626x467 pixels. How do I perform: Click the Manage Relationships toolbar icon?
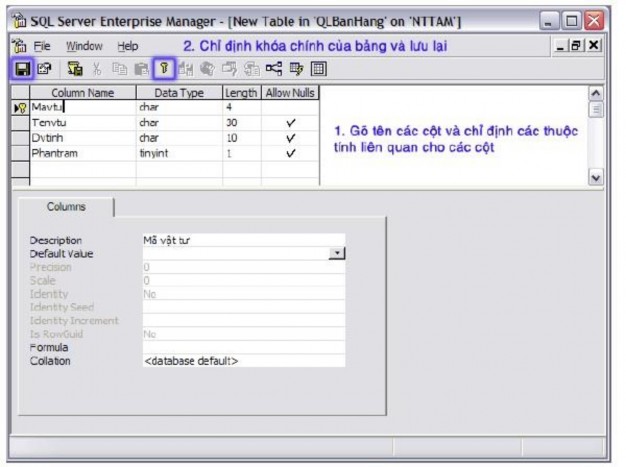(274, 69)
